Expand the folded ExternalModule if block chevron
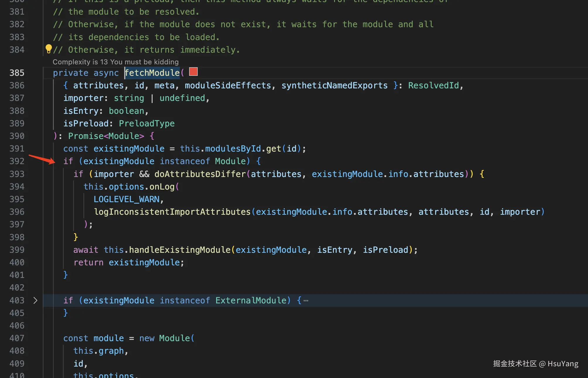 coord(35,300)
